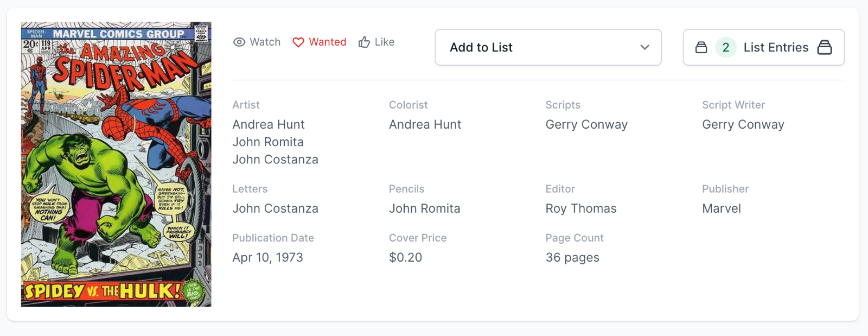Open the Amazing Spider-Man cover image
868x336 pixels.
click(116, 164)
